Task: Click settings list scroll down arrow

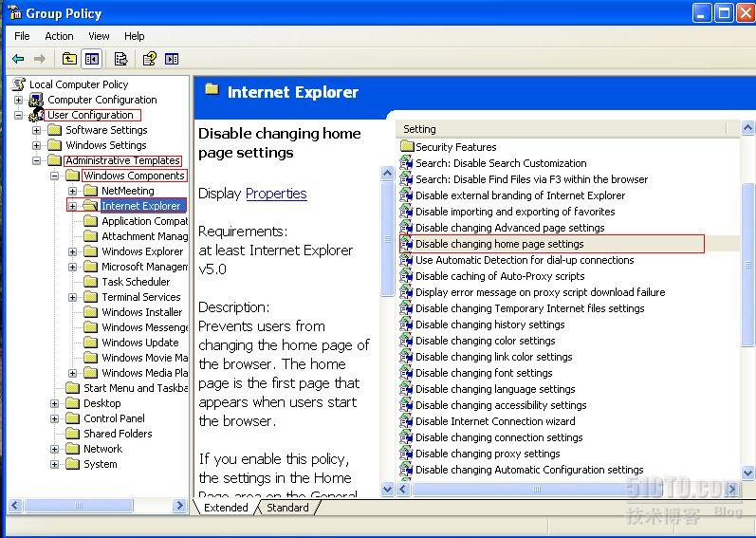Action: tap(747, 473)
